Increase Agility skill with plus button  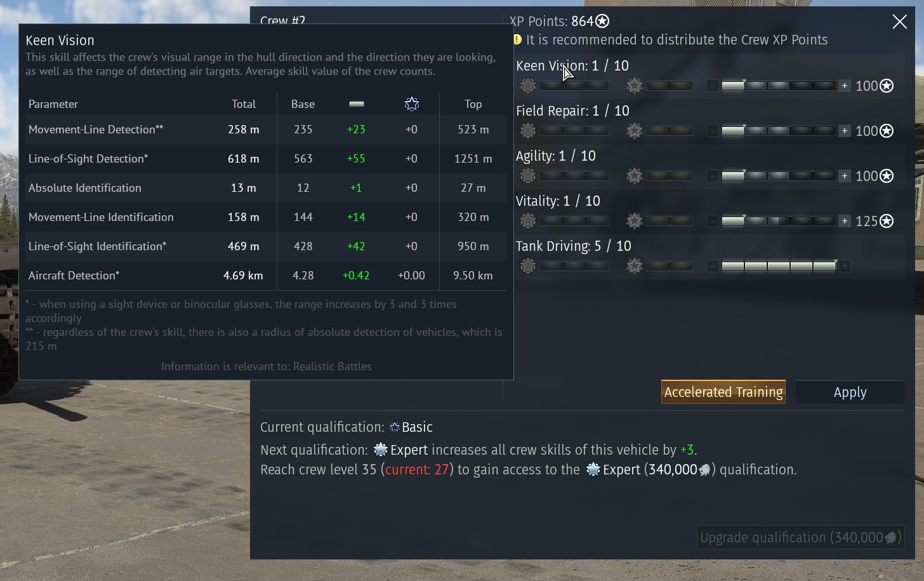pos(845,176)
